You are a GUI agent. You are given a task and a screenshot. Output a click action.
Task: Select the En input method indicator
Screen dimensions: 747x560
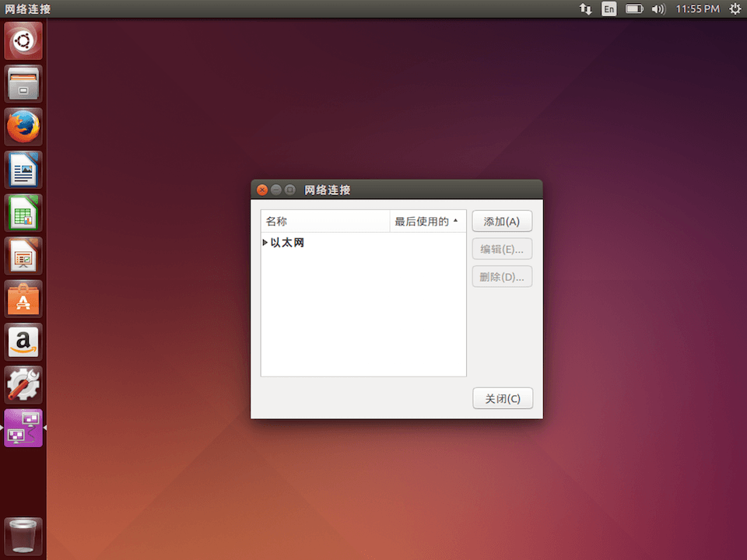click(x=608, y=9)
